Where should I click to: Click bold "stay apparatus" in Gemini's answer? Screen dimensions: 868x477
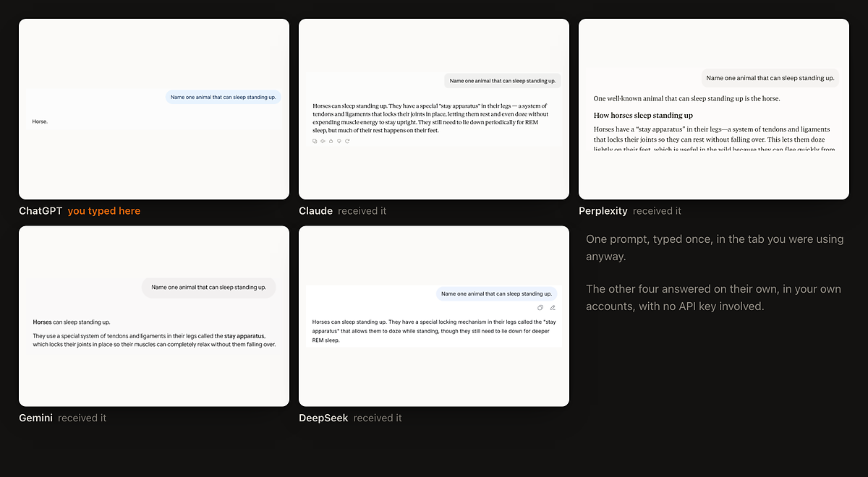tap(244, 336)
